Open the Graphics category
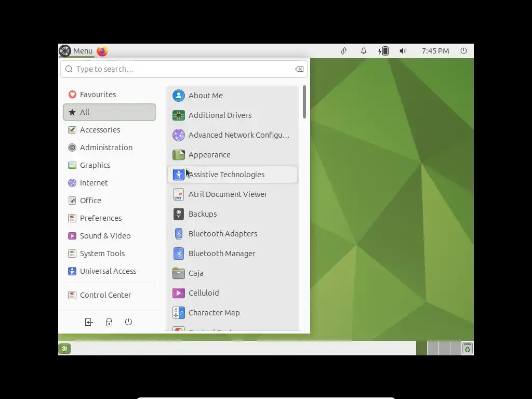The width and height of the screenshot is (532, 399). pos(109,165)
